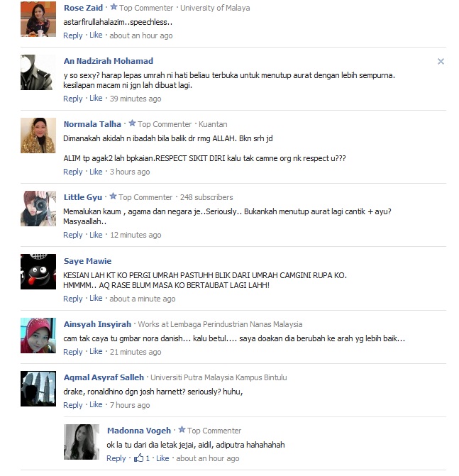Open the University of Malaya link
Screen dimensions: 459x476
pyautogui.click(x=215, y=8)
